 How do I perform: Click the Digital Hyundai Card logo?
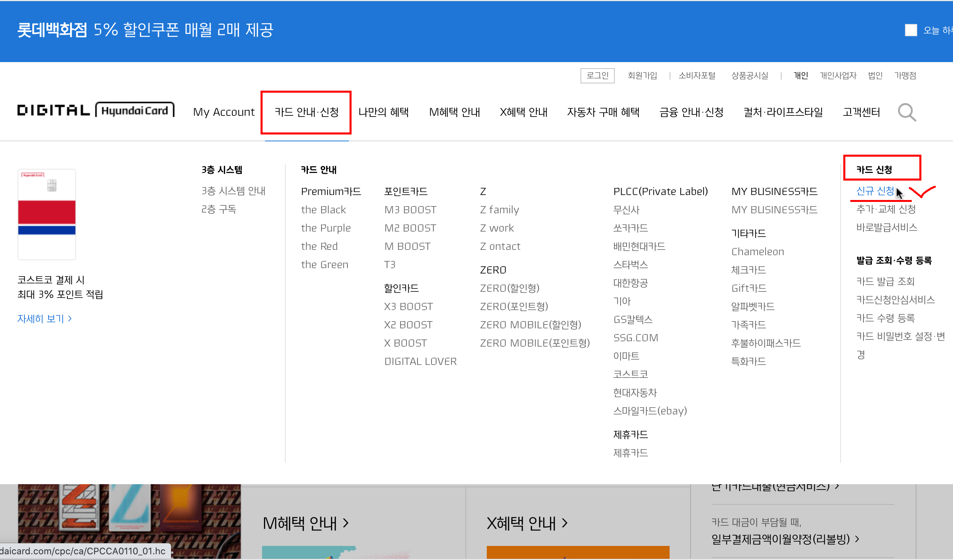pyautogui.click(x=96, y=110)
